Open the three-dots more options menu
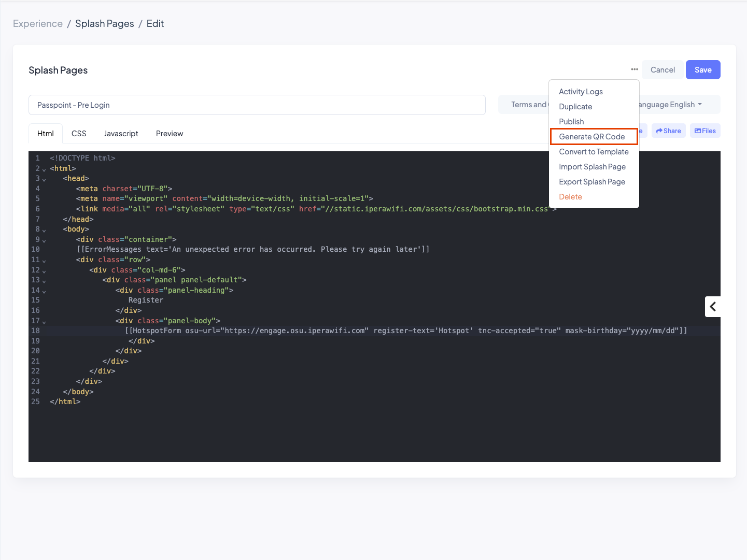The height and width of the screenshot is (560, 747). (635, 69)
